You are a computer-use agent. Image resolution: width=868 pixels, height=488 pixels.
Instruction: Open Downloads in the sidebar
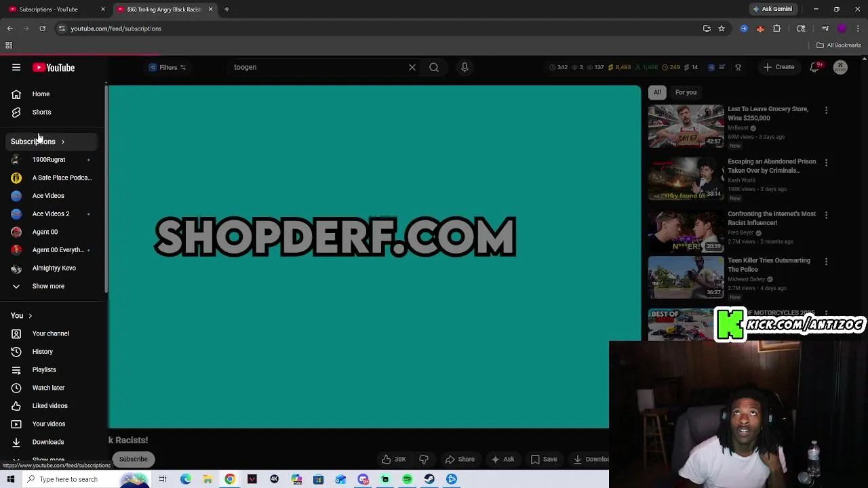(47, 442)
